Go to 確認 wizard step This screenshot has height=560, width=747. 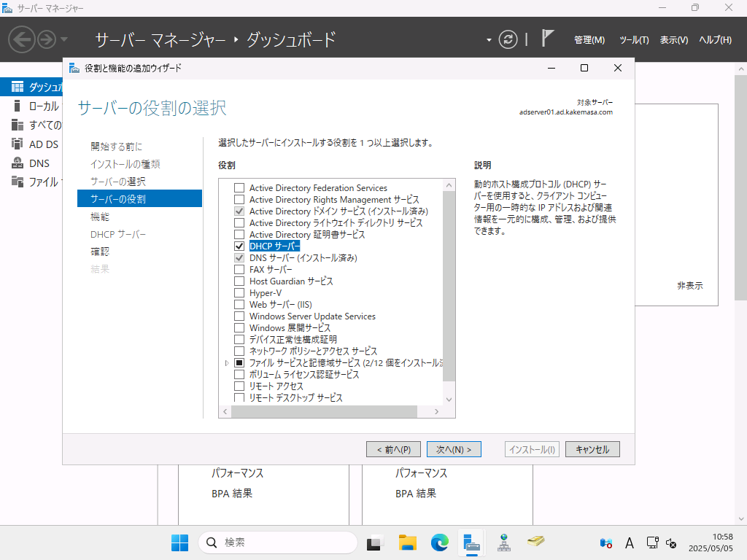coord(100,252)
